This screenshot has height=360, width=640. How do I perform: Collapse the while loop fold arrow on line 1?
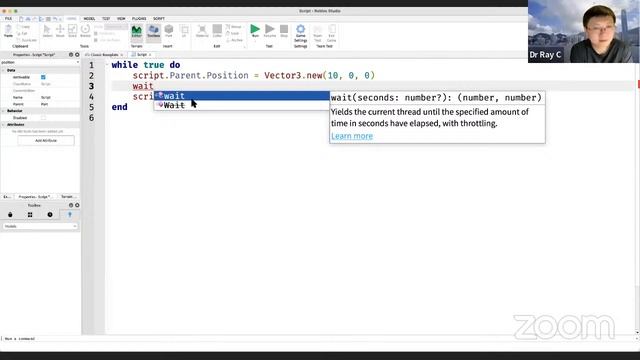pos(107,65)
